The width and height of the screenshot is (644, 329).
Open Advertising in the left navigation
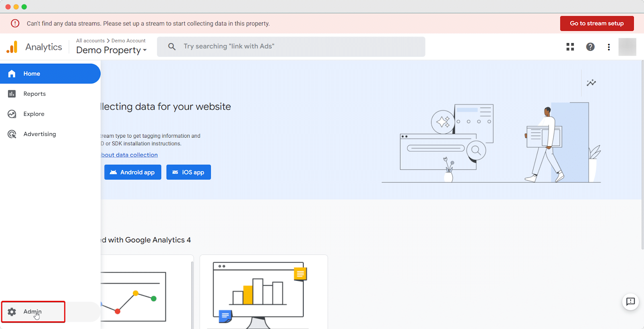coord(50,134)
